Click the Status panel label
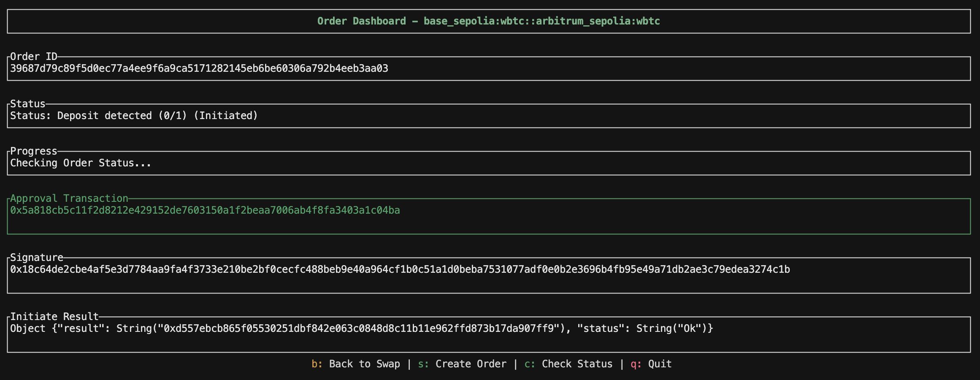This screenshot has width=980, height=380. click(x=27, y=104)
